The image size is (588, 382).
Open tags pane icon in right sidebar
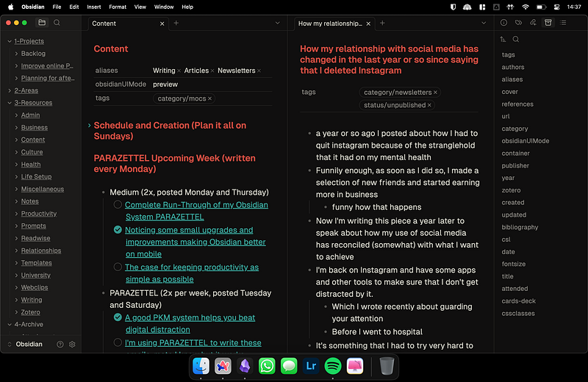(x=518, y=23)
